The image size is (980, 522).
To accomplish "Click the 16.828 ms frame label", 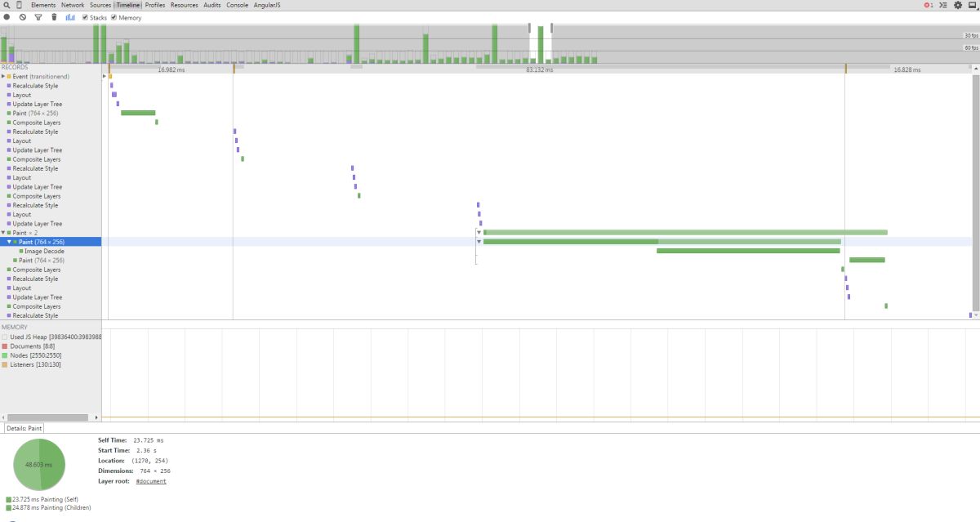I will point(906,70).
